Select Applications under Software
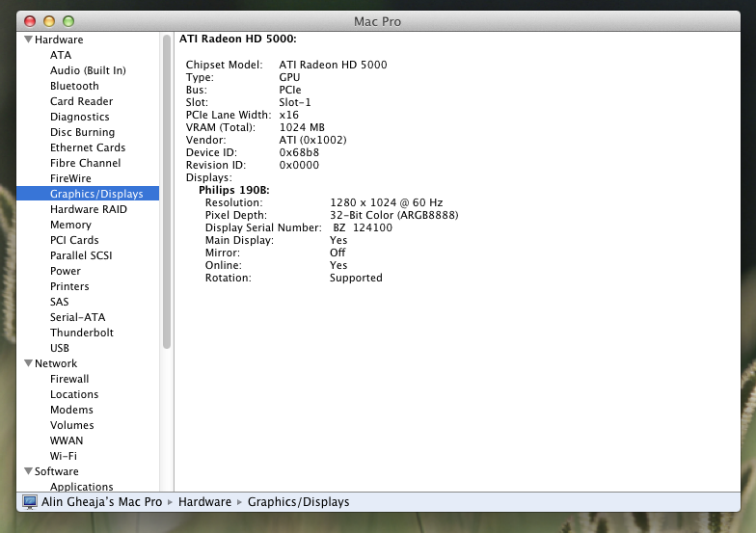Image resolution: width=756 pixels, height=533 pixels. pyautogui.click(x=81, y=486)
